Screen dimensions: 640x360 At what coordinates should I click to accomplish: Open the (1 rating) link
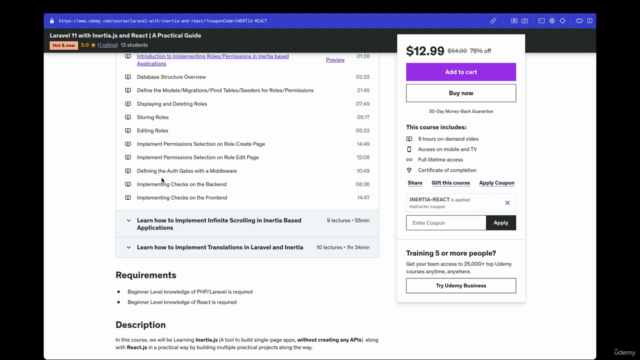[x=107, y=45]
